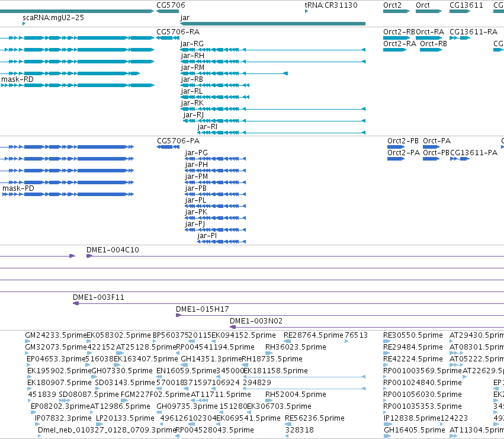Click the CG5706 gene label
This screenshot has height=439, width=504.
pyautogui.click(x=171, y=5)
